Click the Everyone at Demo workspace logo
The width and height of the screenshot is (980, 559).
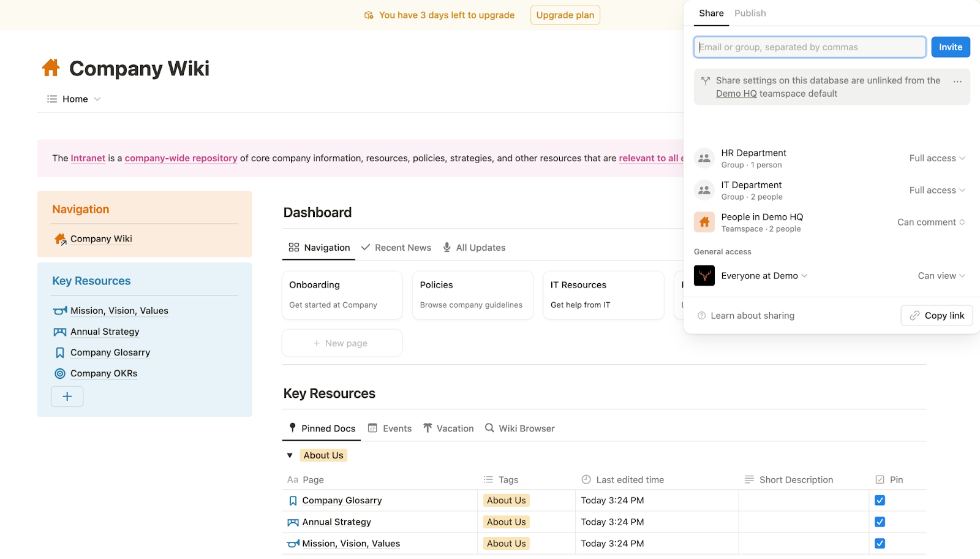point(704,276)
